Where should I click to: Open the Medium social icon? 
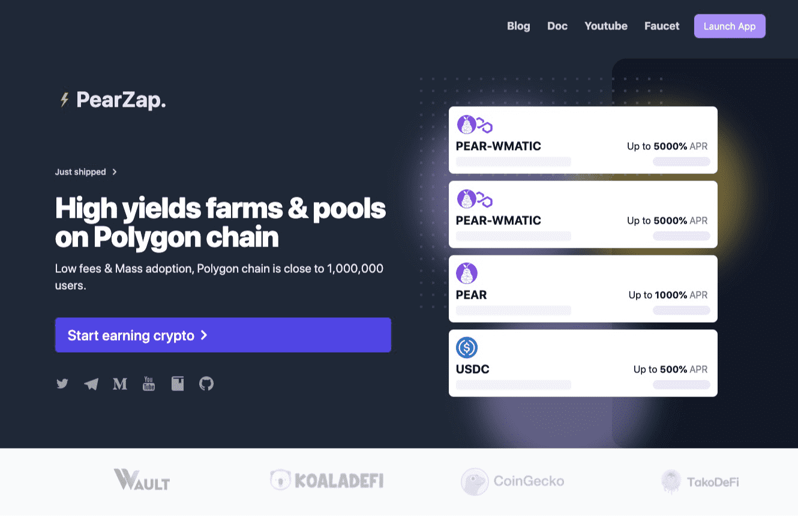(120, 384)
